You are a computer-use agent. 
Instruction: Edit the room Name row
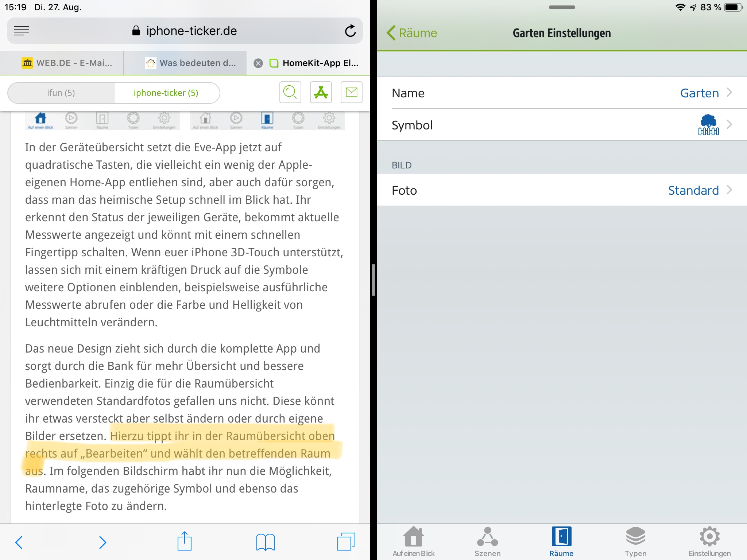[x=562, y=93]
